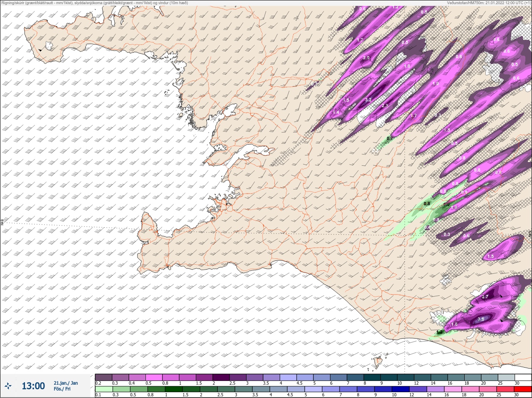532x398 pixels.
Task: Click the map title 'Rigning/skúrir' at top left
Action: tap(13, 3)
